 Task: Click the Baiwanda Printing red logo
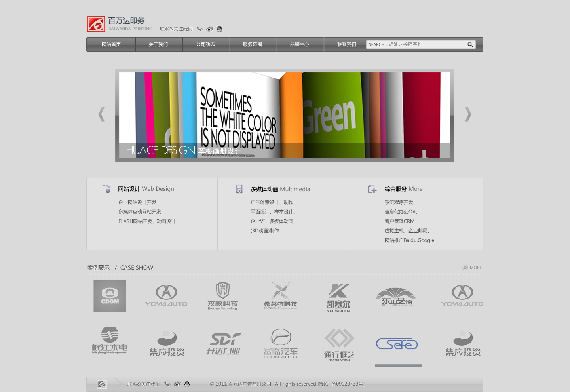(x=96, y=24)
